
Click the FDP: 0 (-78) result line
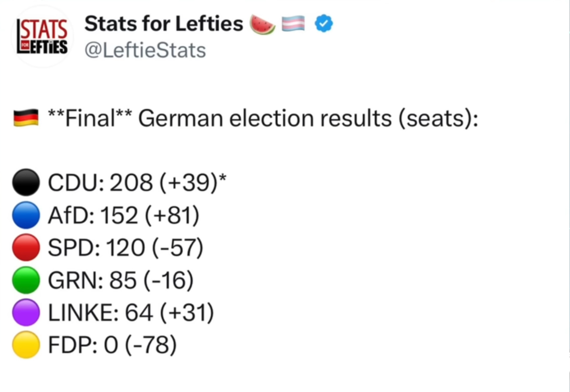pos(112,345)
